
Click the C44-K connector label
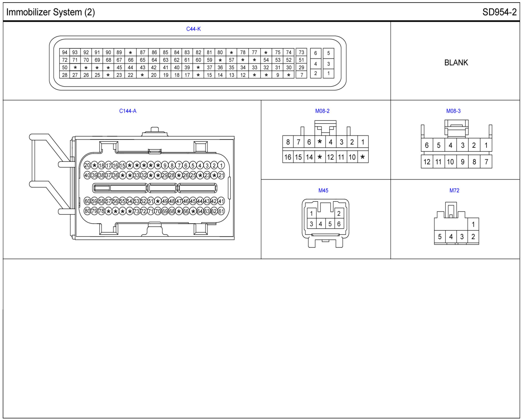[193, 29]
